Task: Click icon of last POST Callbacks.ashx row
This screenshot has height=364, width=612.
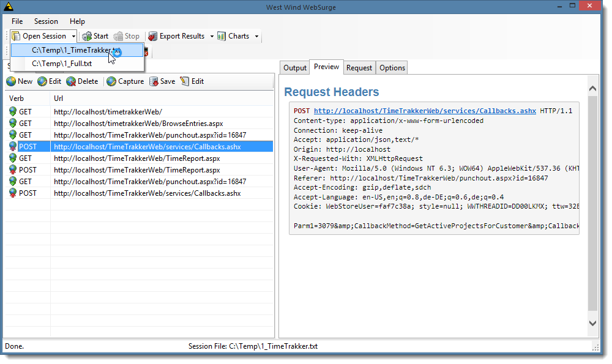Action: 13,193
